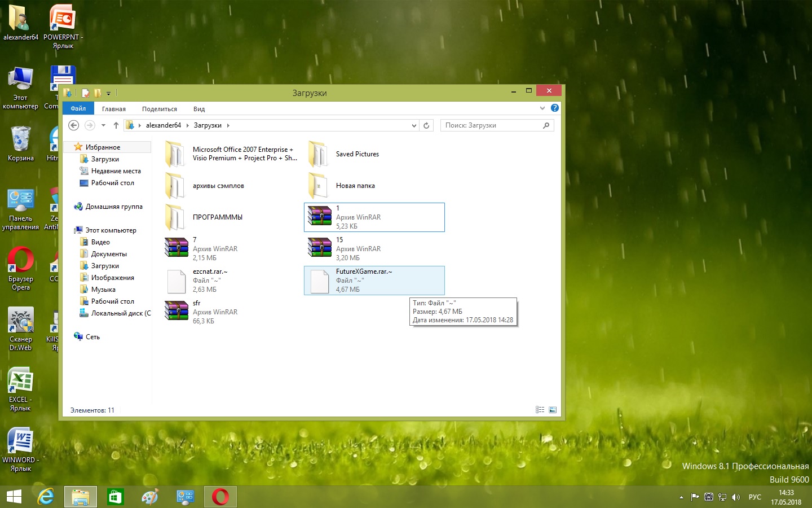
Task: Expand the ribbon with the chevron
Action: coord(542,108)
